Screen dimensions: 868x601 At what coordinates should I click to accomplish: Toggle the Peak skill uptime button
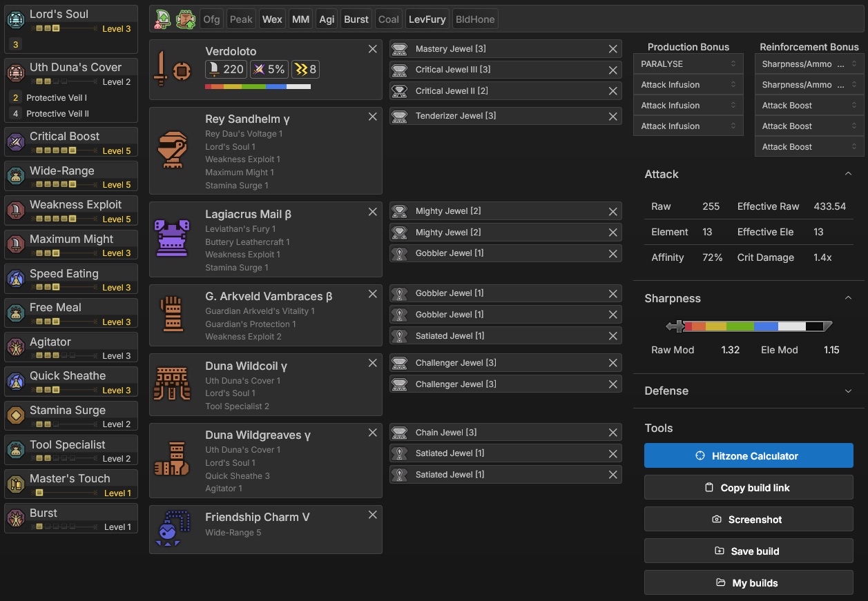coord(241,19)
